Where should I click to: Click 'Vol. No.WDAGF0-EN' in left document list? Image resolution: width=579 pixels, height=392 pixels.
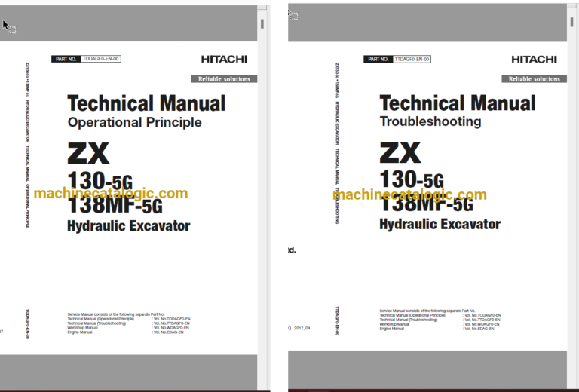coord(171,328)
